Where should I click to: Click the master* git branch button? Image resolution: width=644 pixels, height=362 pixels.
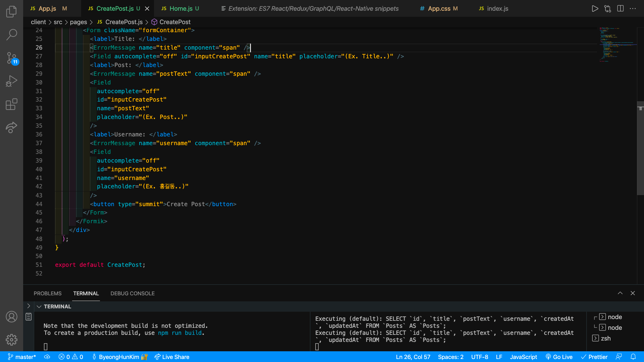22,357
